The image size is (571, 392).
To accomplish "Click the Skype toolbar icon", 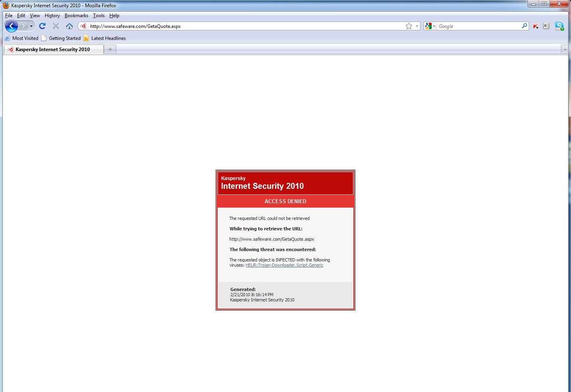I will coord(559,26).
